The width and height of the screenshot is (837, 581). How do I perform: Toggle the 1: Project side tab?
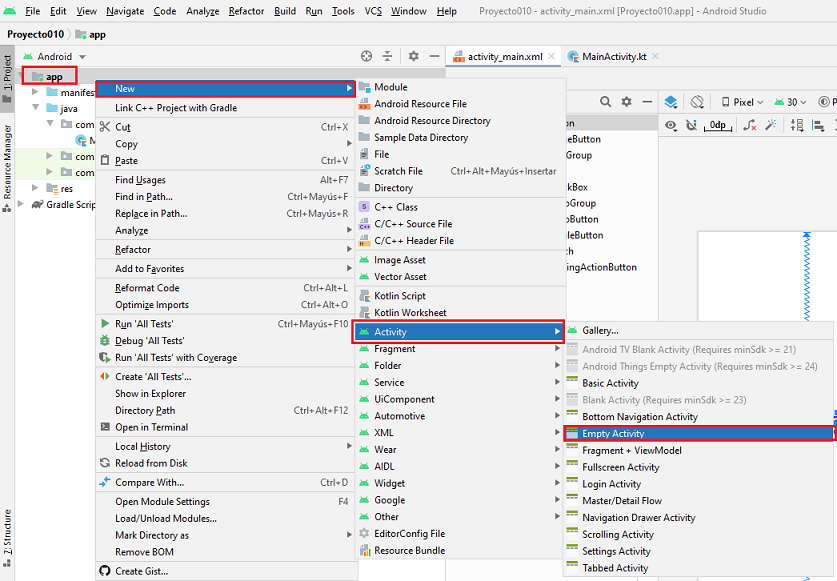7,78
